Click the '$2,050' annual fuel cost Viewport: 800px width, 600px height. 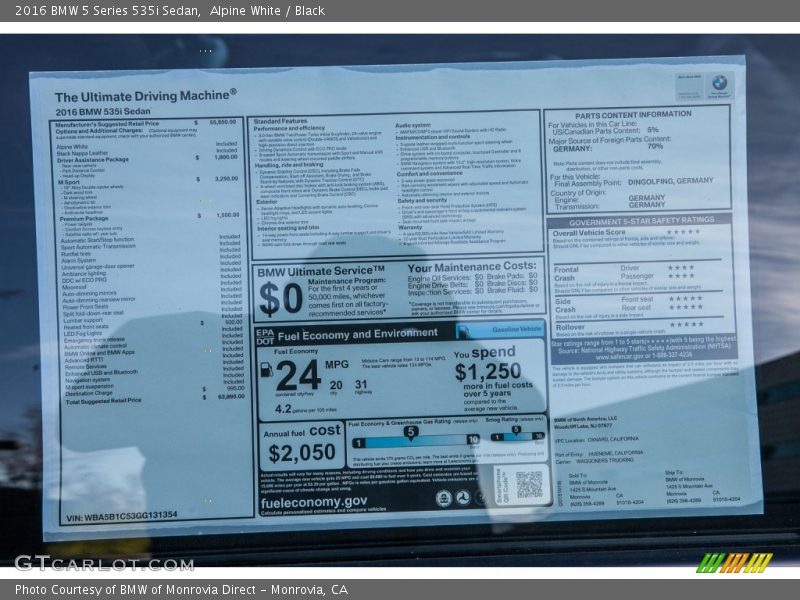[302, 453]
